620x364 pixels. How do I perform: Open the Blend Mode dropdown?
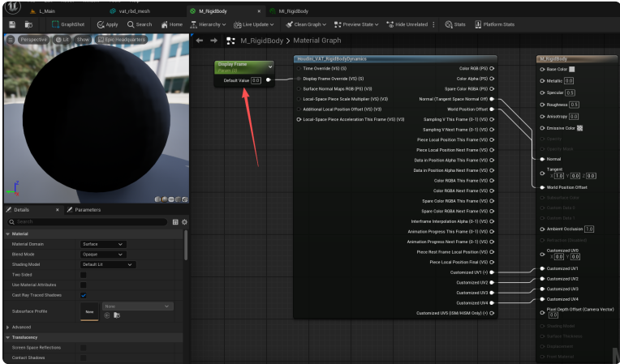(x=102, y=254)
